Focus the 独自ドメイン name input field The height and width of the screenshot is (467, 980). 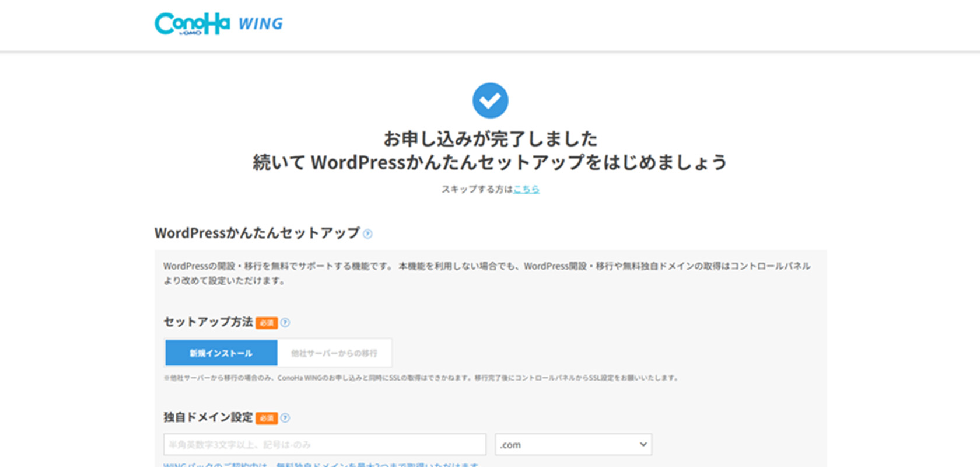[325, 445]
